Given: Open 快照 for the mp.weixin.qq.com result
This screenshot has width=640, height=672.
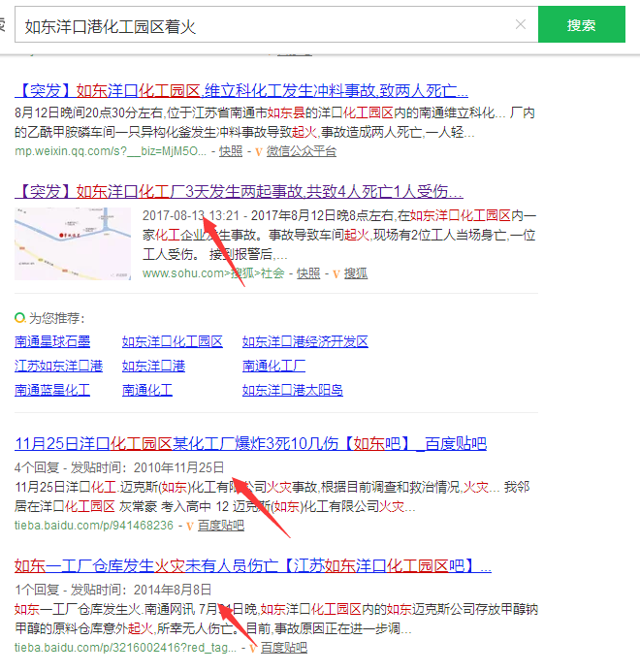Looking at the screenshot, I should tap(231, 151).
